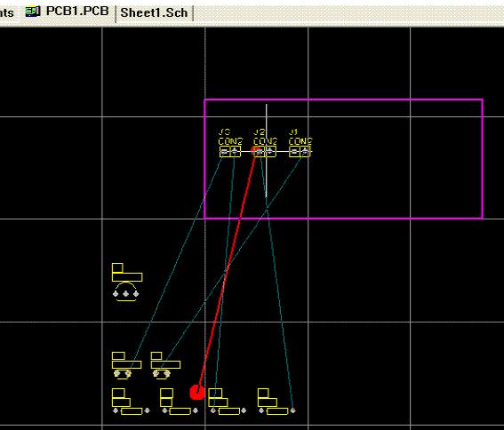This screenshot has width=504, height=430.
Task: Click the right pad of the bottom-right resistor
Action: coord(292,410)
